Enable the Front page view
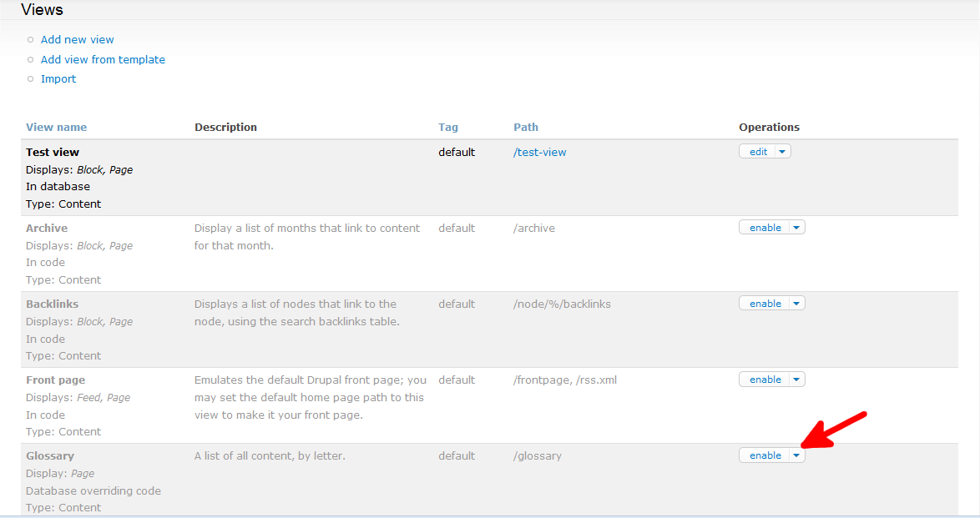The height and width of the screenshot is (518, 980). 765,380
